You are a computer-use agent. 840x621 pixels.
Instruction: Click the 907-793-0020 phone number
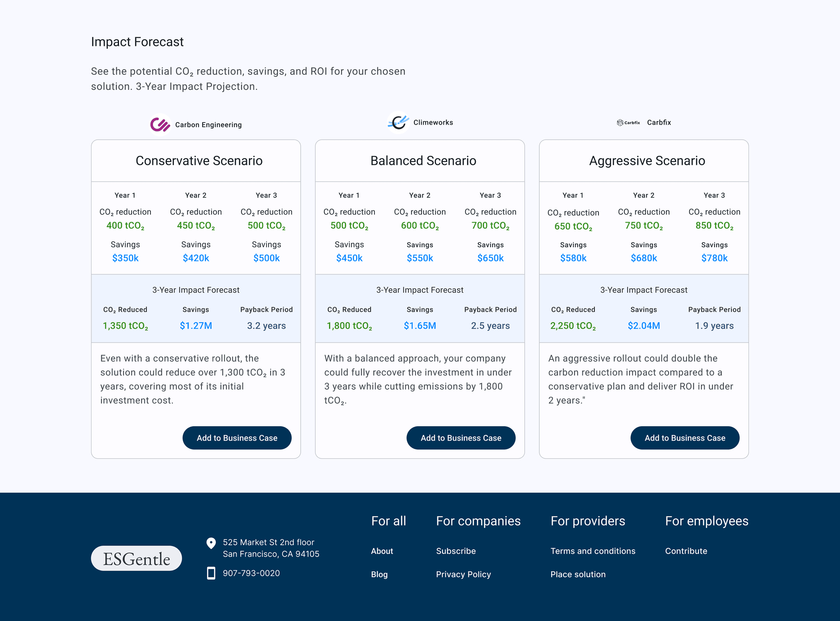point(251,573)
